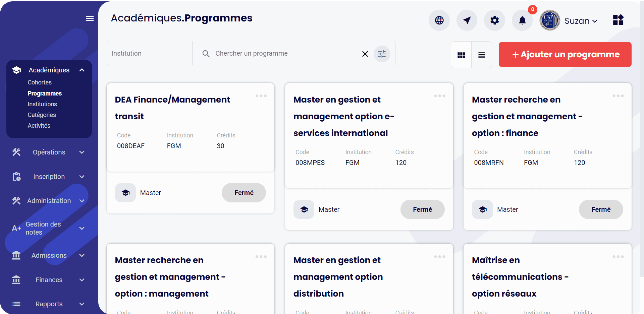Go to Cohortes in sidebar
This screenshot has height=314, width=644.
(40, 82)
